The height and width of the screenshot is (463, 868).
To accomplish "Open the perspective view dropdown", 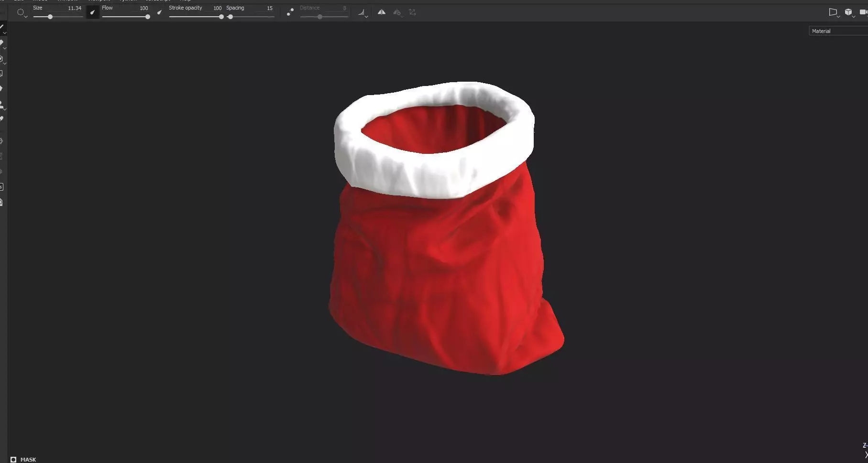I will [834, 13].
